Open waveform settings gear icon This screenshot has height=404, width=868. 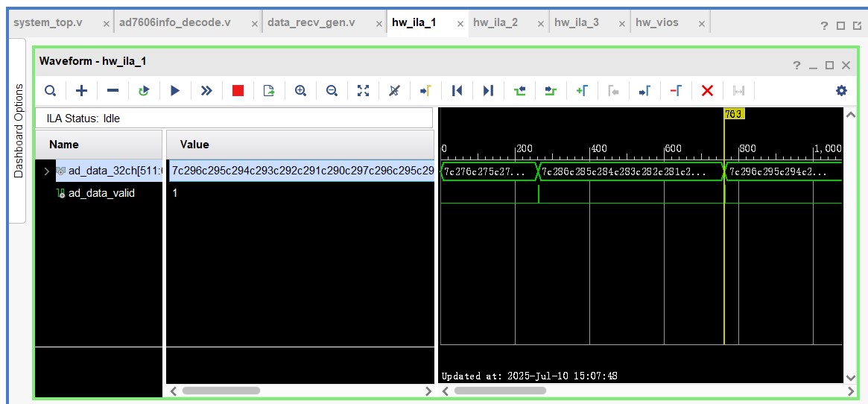pyautogui.click(x=841, y=91)
